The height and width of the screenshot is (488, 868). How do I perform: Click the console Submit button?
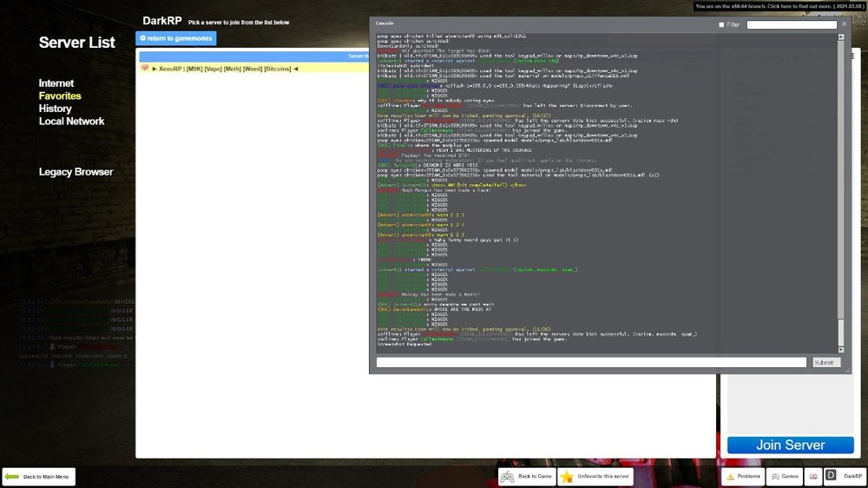point(825,363)
